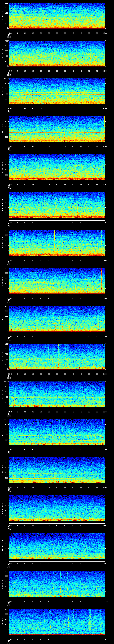The height and width of the screenshot is (644, 114).
Task: Open the spectrogram panel starting at 16:50:00
Action: point(57,243)
